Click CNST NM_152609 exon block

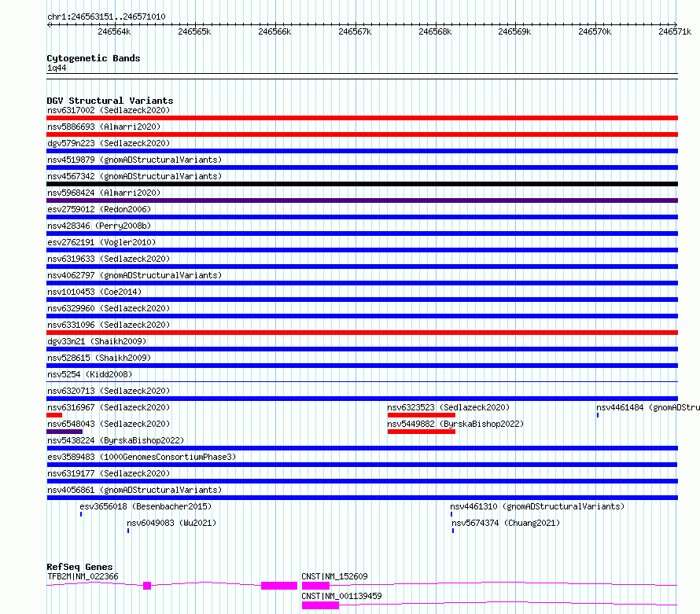click(x=315, y=586)
